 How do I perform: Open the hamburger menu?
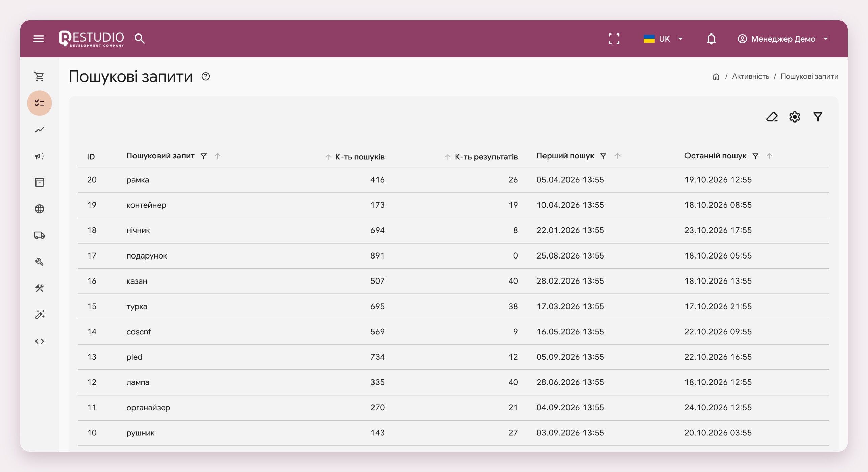click(39, 39)
